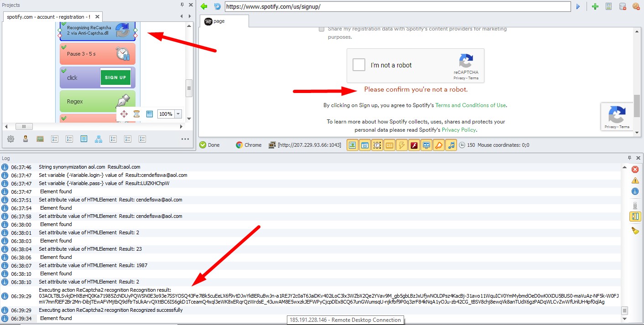The image size is (644, 325).
Task: Open the blue table icon in project toolbar
Action: click(x=84, y=139)
